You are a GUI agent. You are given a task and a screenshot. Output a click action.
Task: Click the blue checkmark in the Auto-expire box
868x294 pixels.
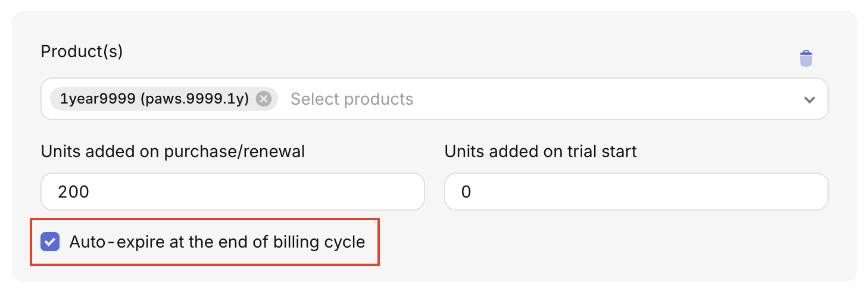coord(50,242)
